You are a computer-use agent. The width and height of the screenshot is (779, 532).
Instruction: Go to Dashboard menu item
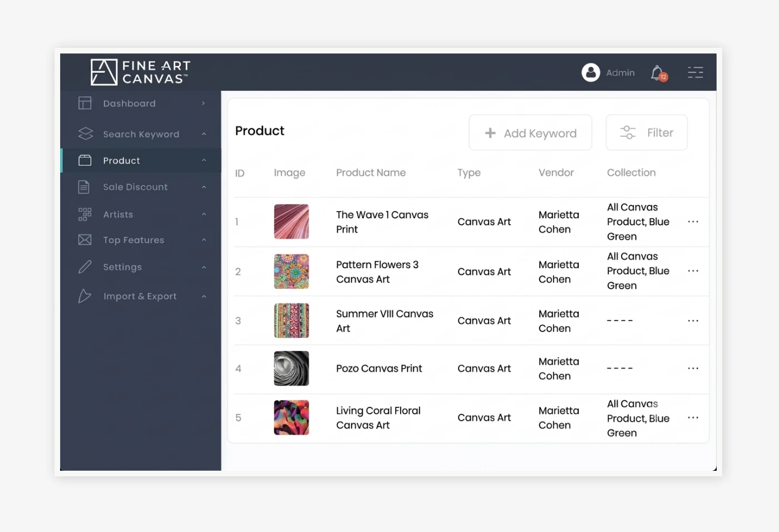(141, 104)
